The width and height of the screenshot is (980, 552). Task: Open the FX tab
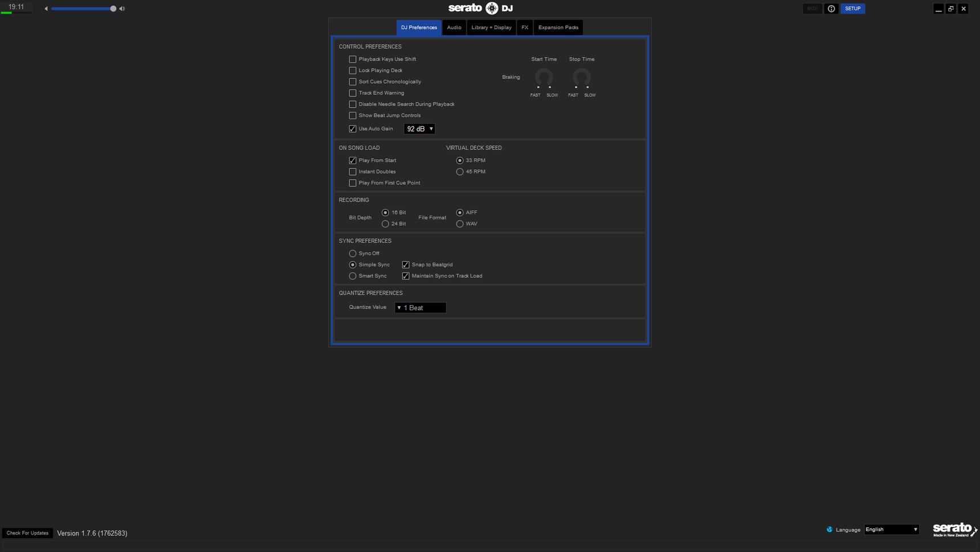(x=525, y=27)
